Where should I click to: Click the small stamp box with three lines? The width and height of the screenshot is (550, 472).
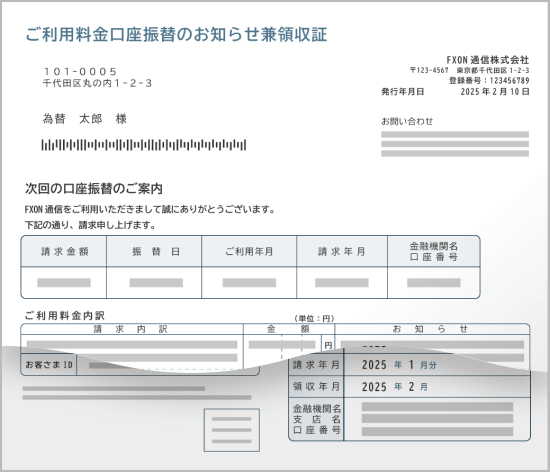tap(232, 430)
